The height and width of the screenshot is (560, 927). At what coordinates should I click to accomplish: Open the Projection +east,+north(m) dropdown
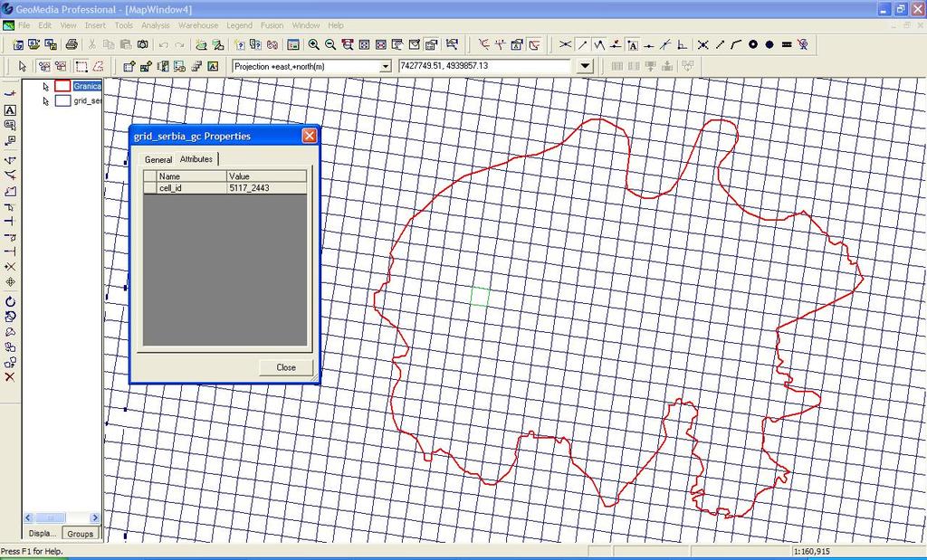click(x=386, y=66)
